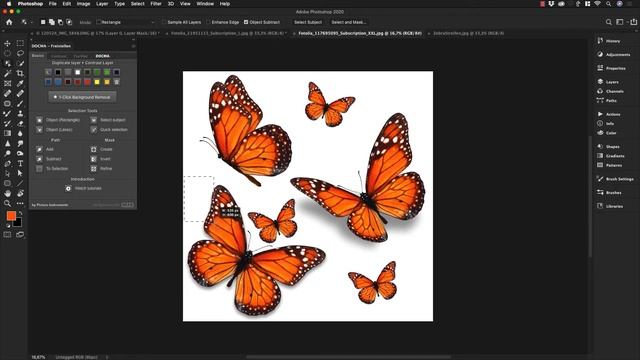The image size is (640, 360).
Task: Open the Brush Settings panel
Action: [x=616, y=179]
